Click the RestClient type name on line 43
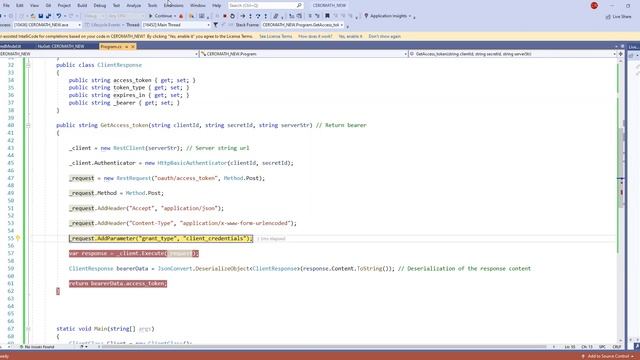 [x=129, y=148]
